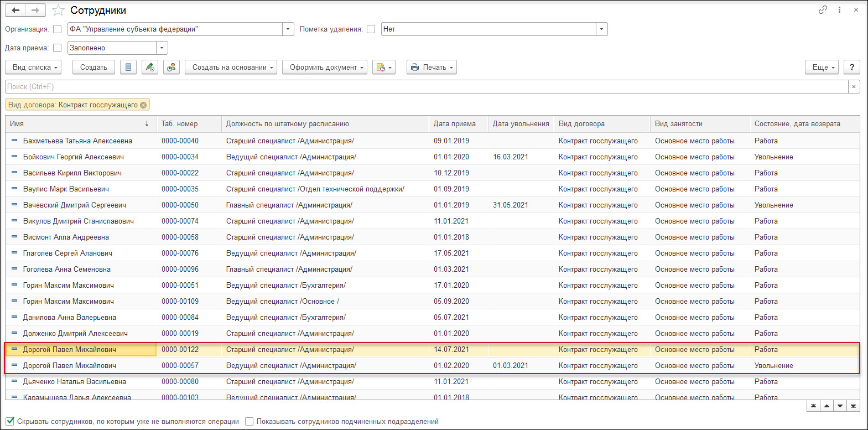Screen dimensions: 868x430
Task: Click the row icon for Бахметьева Татьяна Алексеевна
Action: (14, 141)
